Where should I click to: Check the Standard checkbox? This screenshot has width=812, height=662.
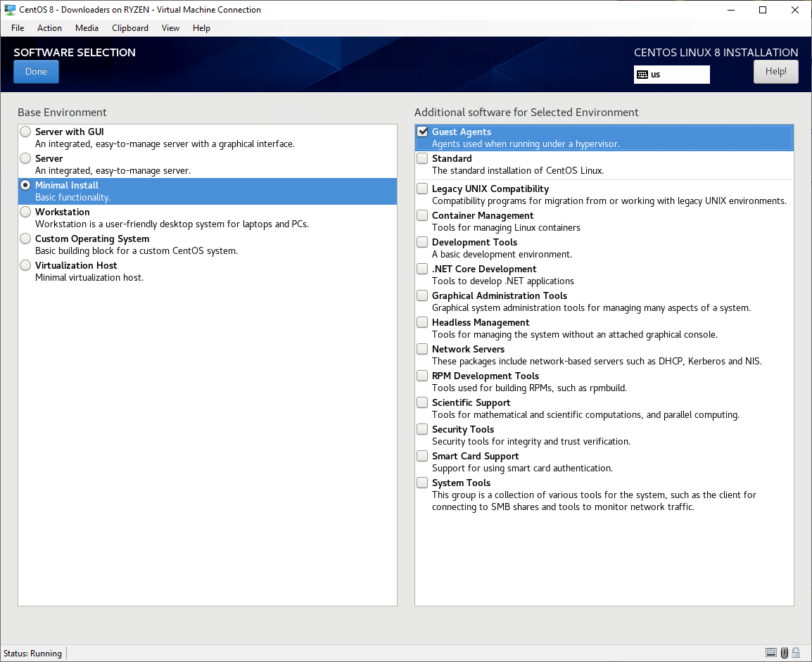coord(423,158)
